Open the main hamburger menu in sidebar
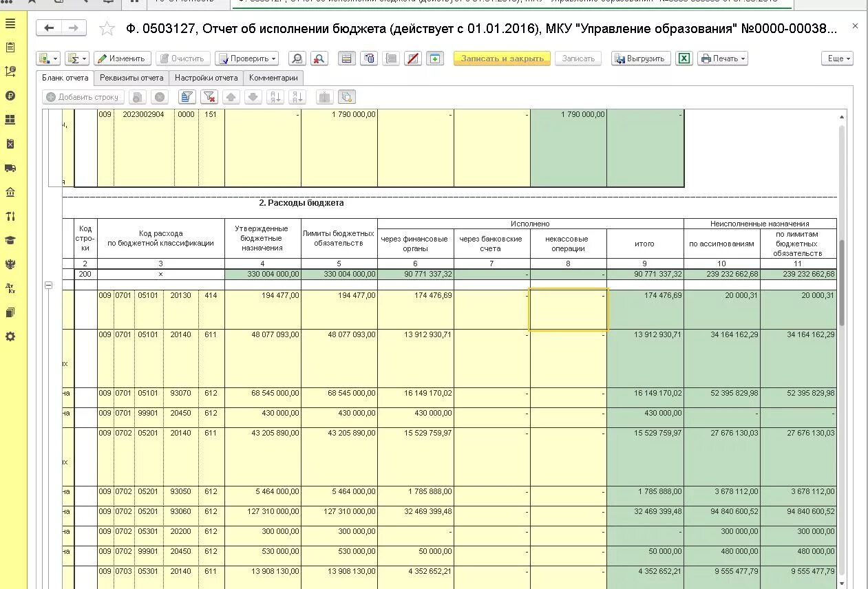The width and height of the screenshot is (868, 589). tap(10, 23)
